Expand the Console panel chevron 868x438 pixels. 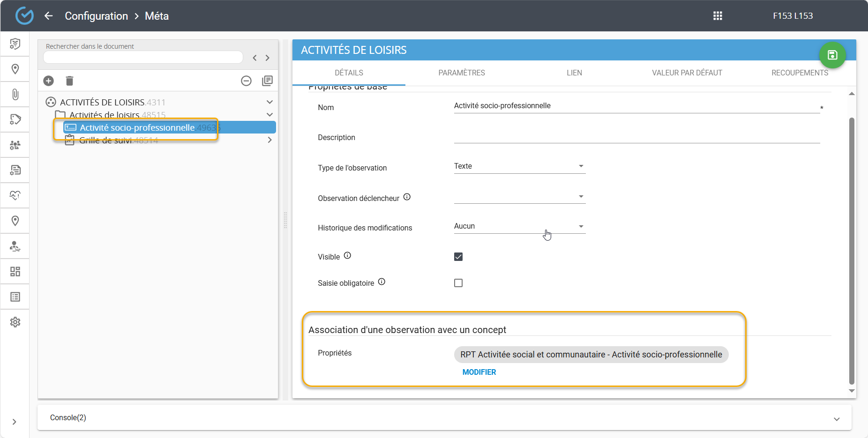pos(837,419)
